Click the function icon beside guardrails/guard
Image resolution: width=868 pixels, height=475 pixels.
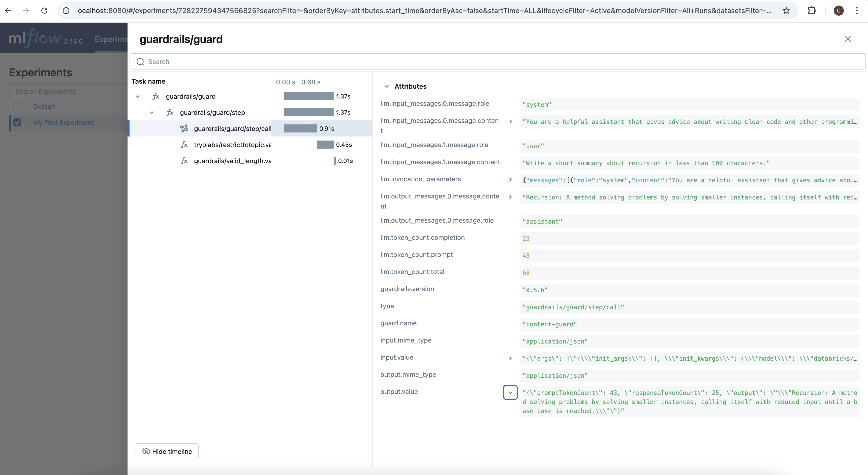[156, 96]
